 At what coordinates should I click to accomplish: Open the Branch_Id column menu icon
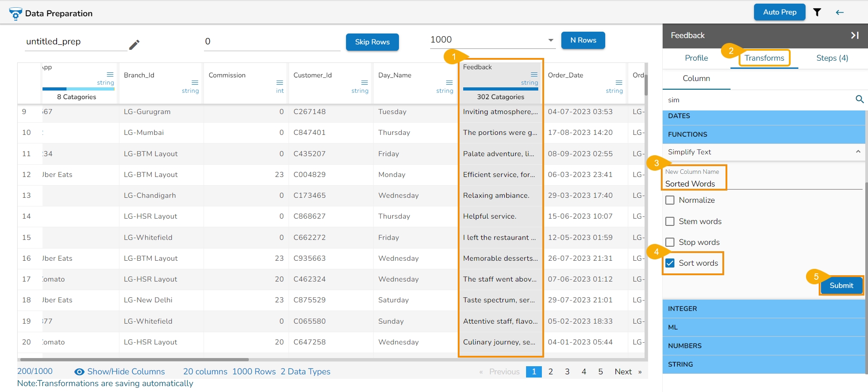pos(195,82)
